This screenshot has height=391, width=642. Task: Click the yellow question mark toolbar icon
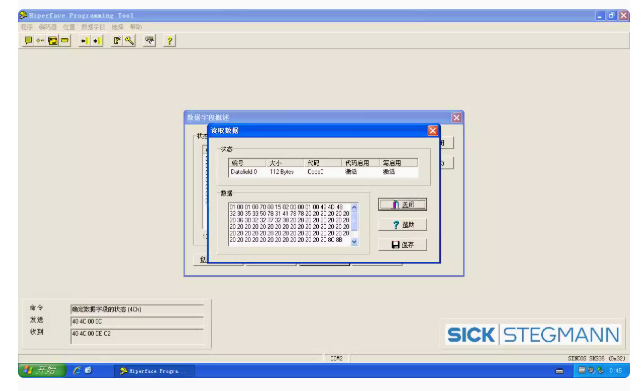(170, 41)
